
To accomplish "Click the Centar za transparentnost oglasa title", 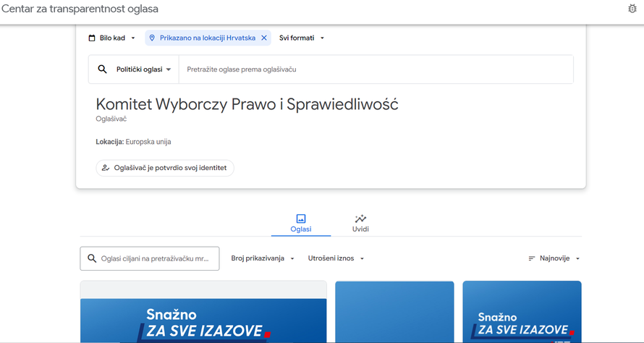I will (x=80, y=9).
